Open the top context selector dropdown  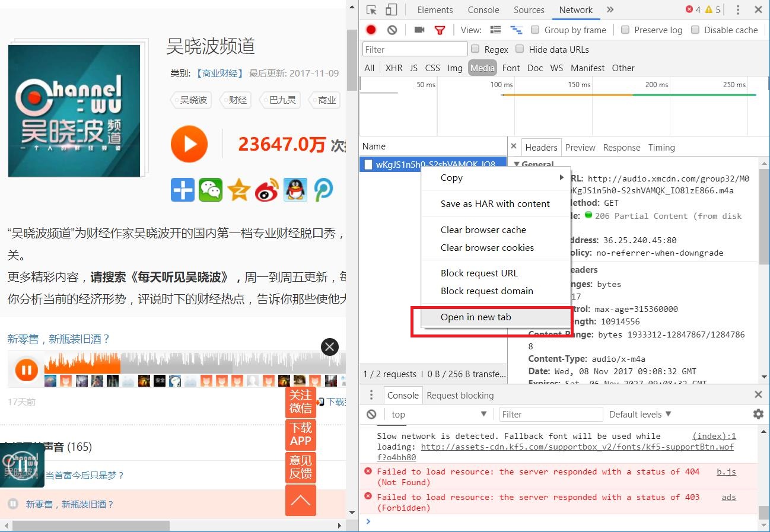pyautogui.click(x=438, y=414)
